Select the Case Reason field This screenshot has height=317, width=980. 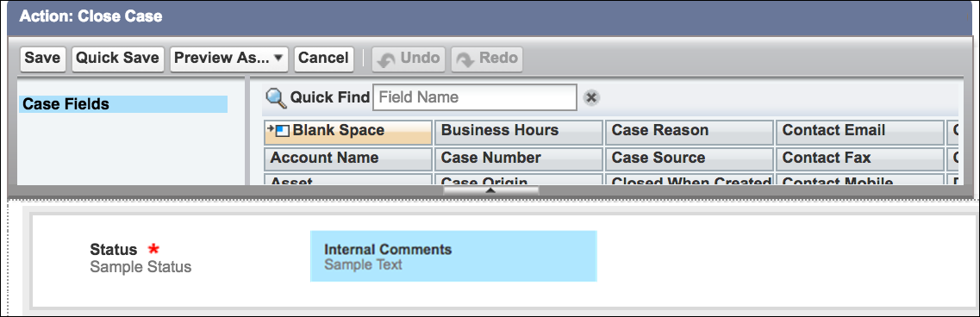coord(690,132)
